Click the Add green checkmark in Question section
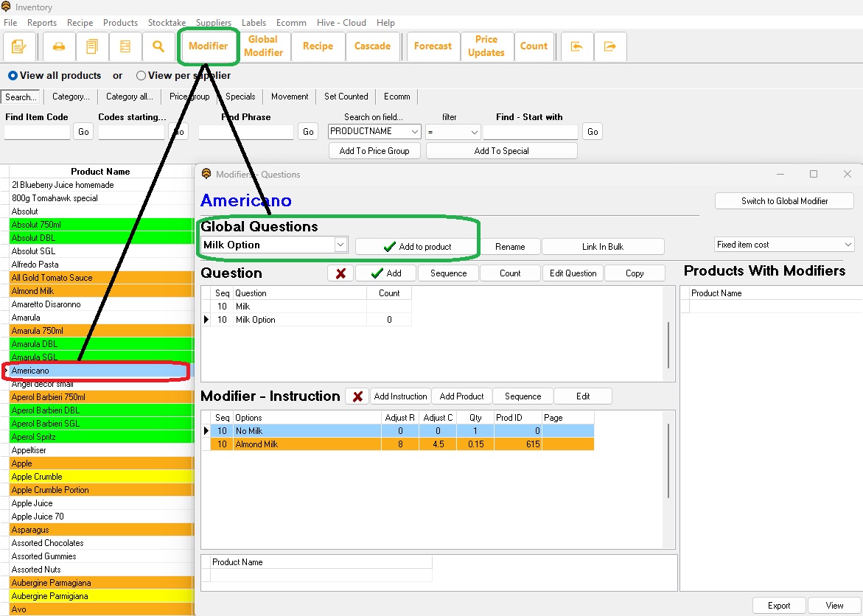Image resolution: width=863 pixels, height=616 pixels. (x=386, y=273)
